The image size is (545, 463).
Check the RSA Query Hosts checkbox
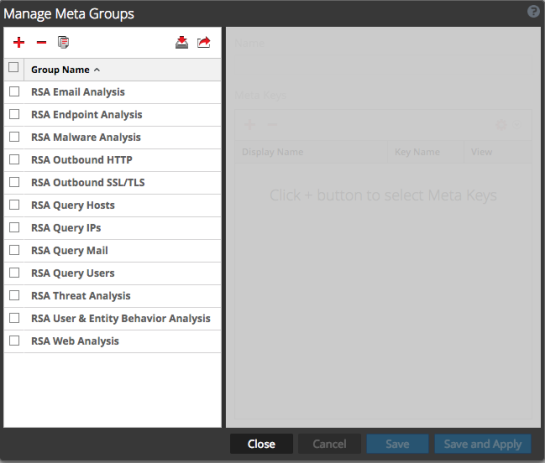coord(14,205)
